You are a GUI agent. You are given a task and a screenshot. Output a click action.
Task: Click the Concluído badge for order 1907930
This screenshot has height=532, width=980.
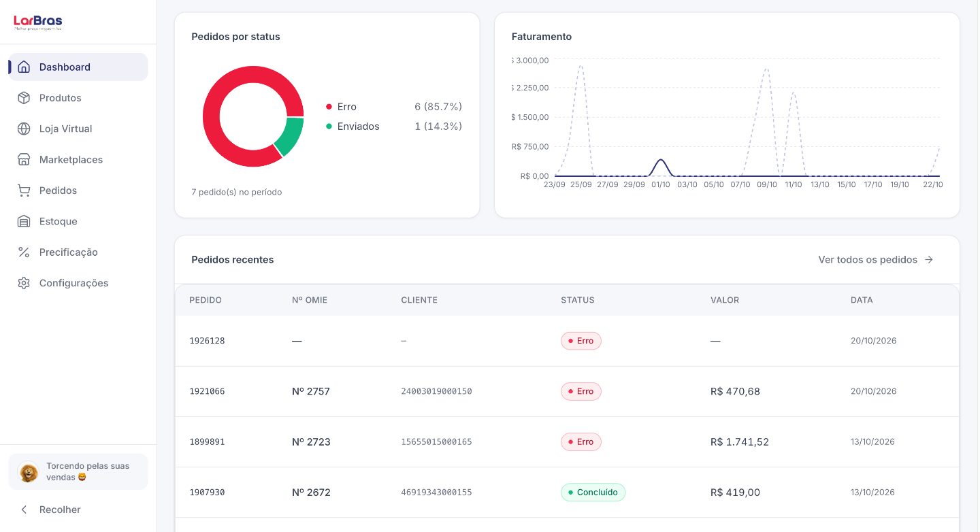[x=593, y=492]
